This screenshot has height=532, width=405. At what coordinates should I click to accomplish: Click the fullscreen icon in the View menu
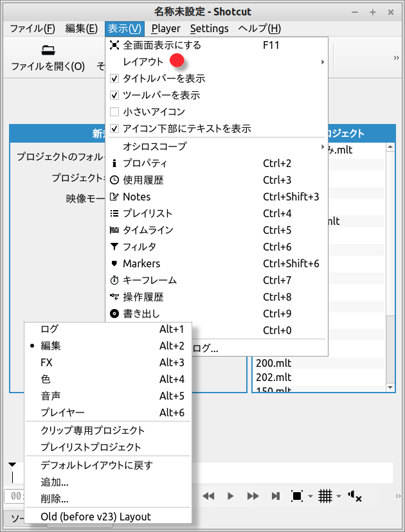click(x=114, y=45)
